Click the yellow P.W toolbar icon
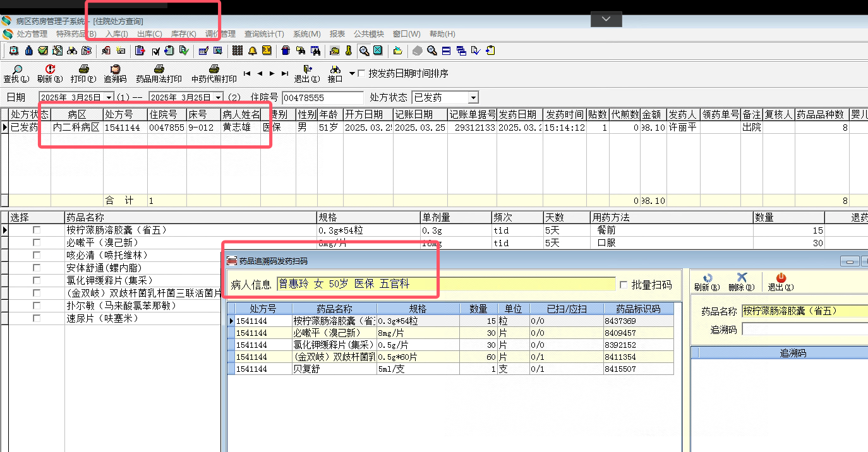This screenshot has height=452, width=868. point(267,51)
